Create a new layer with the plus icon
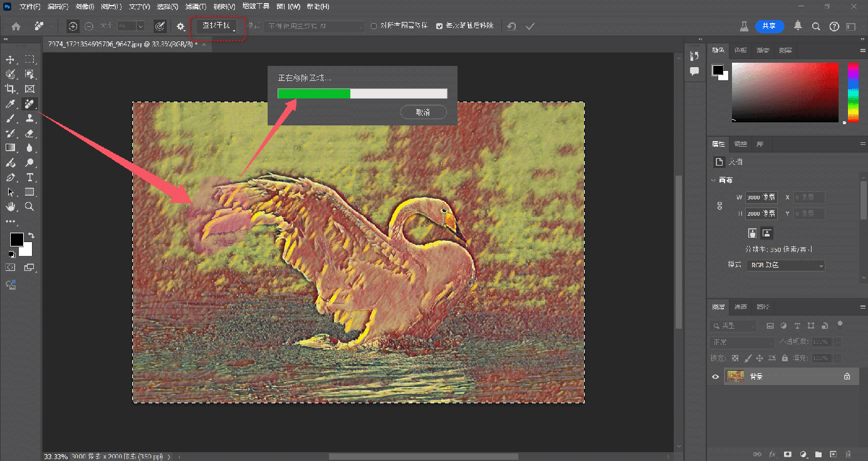Viewport: 868px width, 461px height. coord(833,453)
